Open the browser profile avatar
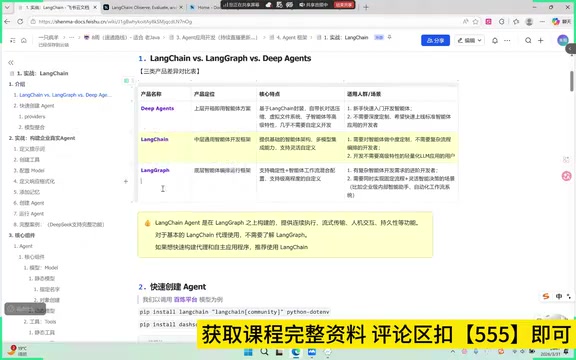Image resolution: width=576 pixels, height=360 pixels. coord(529,22)
